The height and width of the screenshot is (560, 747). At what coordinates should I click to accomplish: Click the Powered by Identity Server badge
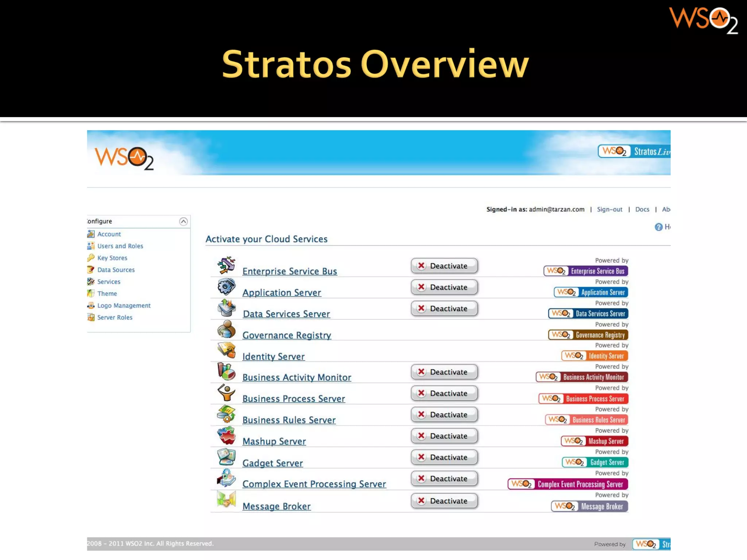(x=595, y=356)
